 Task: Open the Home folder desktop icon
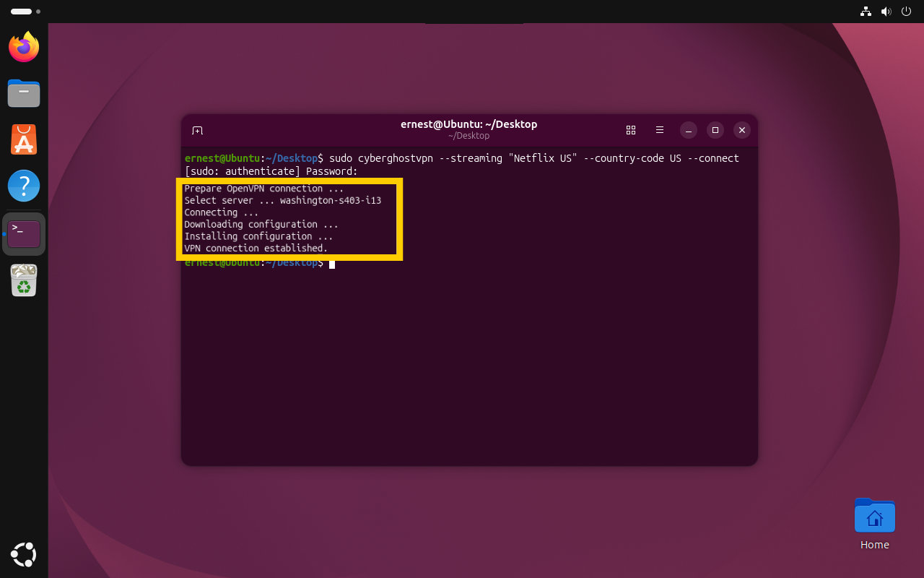point(874,524)
